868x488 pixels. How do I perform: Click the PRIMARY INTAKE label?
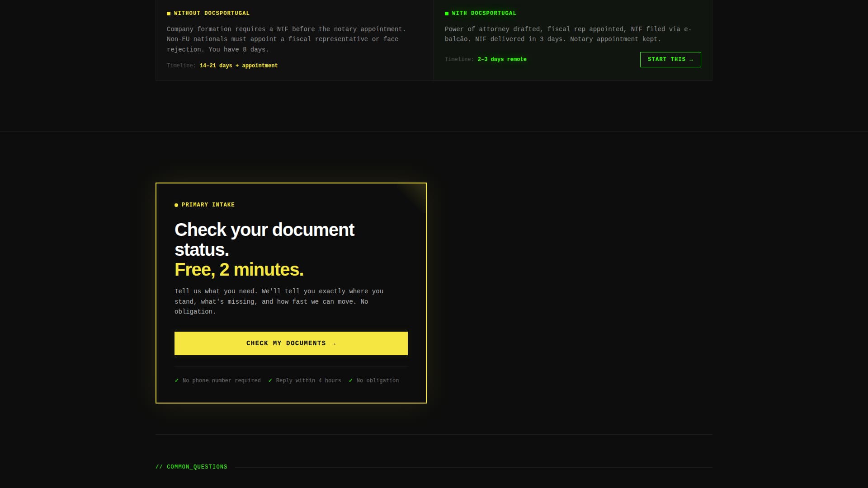(208, 205)
